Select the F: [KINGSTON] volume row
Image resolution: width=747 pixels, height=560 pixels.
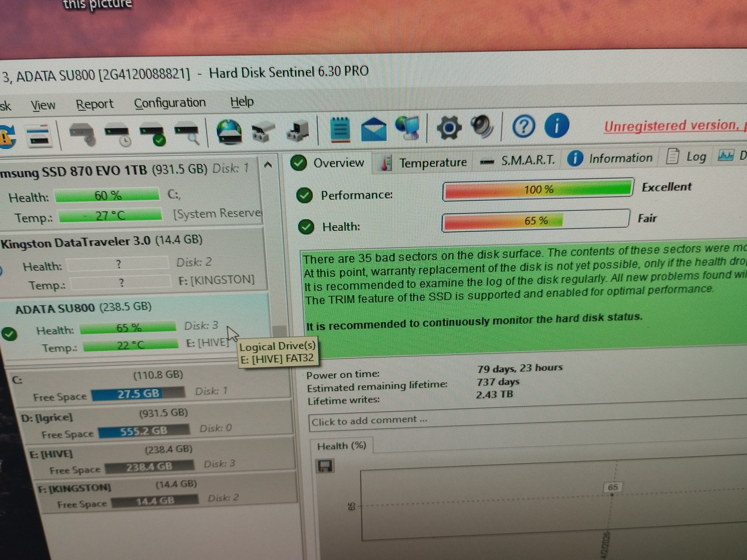click(165, 493)
